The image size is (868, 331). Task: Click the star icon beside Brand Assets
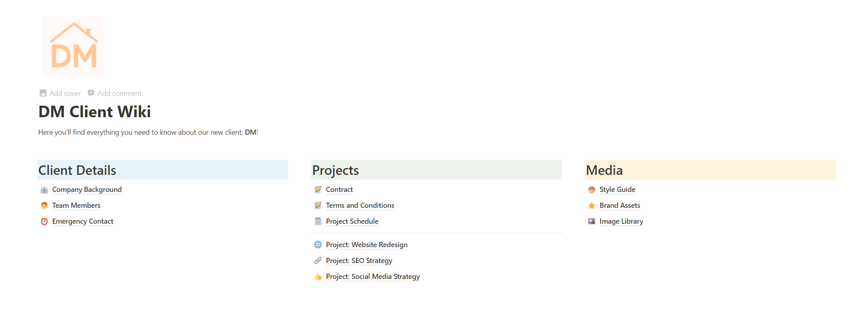point(592,205)
